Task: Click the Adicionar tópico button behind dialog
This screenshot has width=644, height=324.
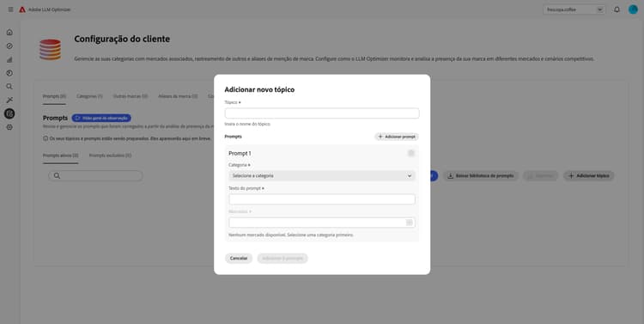Action: 589,176
